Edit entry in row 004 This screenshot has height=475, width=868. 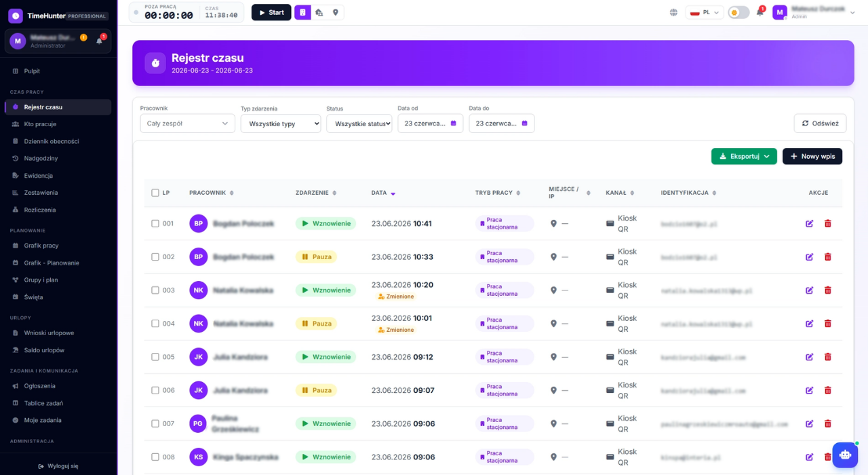pos(809,324)
